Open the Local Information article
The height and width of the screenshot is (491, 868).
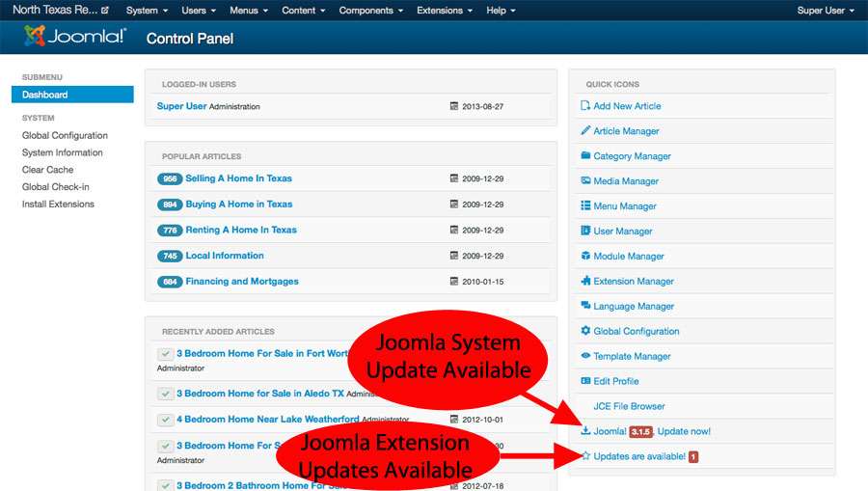click(224, 256)
